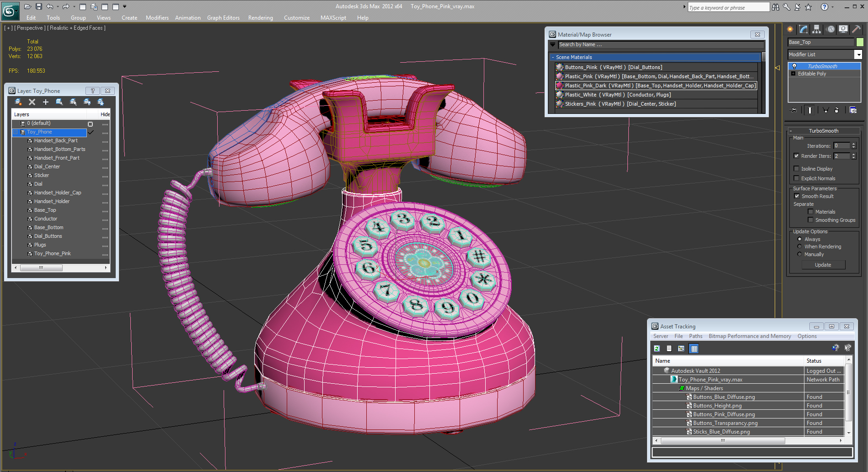Viewport: 868px width, 472px height.
Task: Enable Render Iters checkbox
Action: coord(797,156)
